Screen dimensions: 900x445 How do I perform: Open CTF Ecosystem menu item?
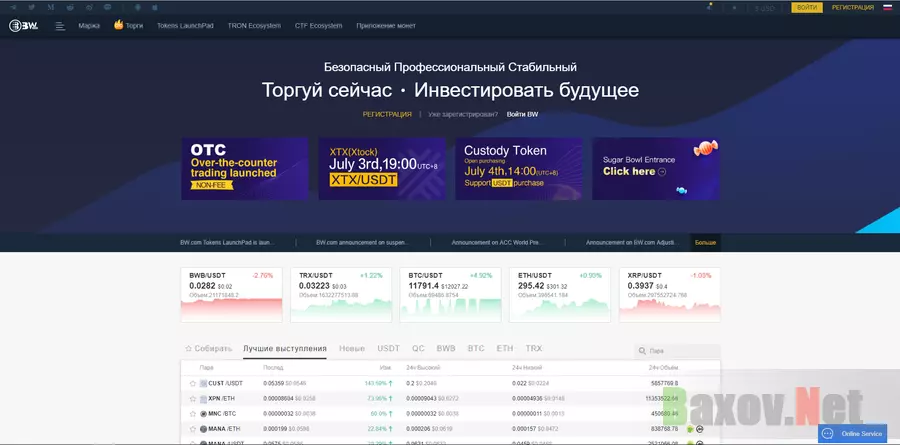(319, 26)
